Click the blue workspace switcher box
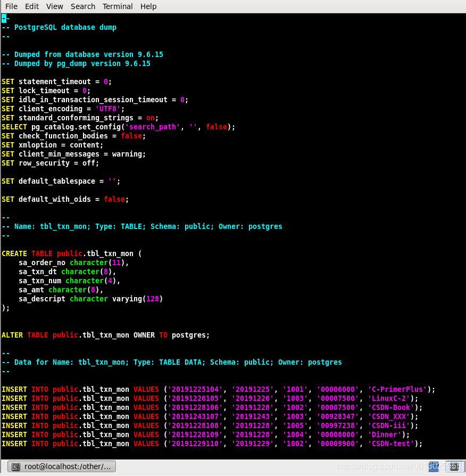Image resolution: width=466 pixels, height=476 pixels. click(434, 467)
